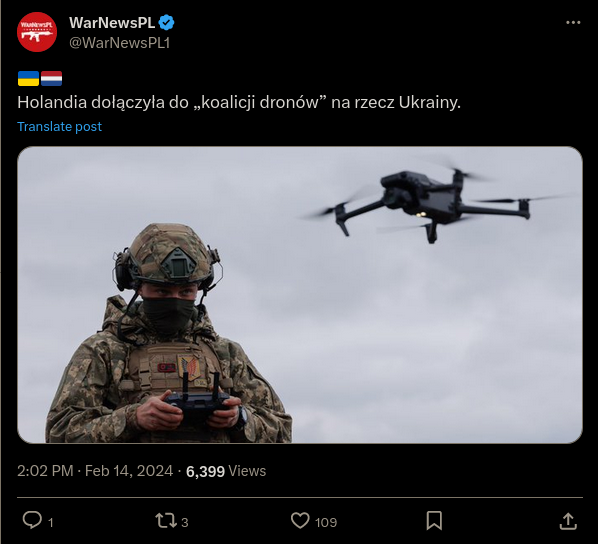Click the reply count 1

pos(50,522)
